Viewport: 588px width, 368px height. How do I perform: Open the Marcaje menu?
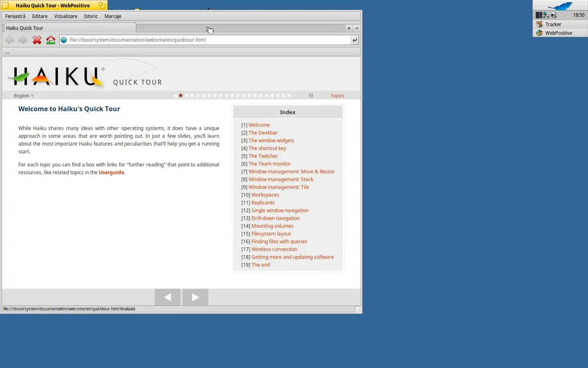[x=113, y=16]
